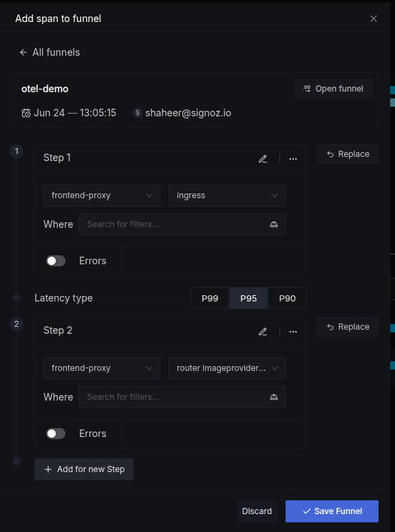The width and height of the screenshot is (395, 532).
Task: Click the Step 2 title text
Action: coord(58,330)
